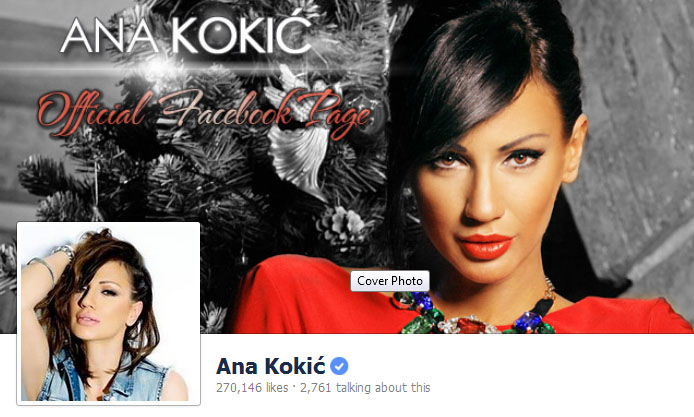Click the red Official Facebook Page script text
The height and width of the screenshot is (417, 694).
pyautogui.click(x=204, y=112)
